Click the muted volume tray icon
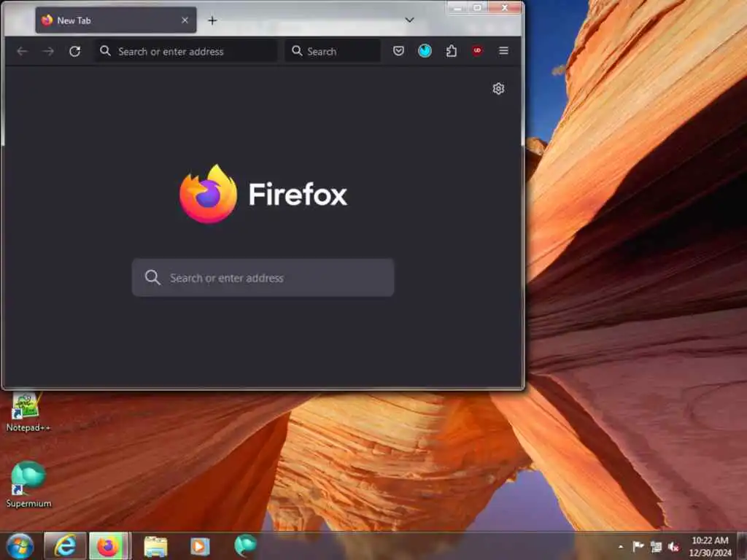This screenshot has width=747, height=560. click(673, 547)
